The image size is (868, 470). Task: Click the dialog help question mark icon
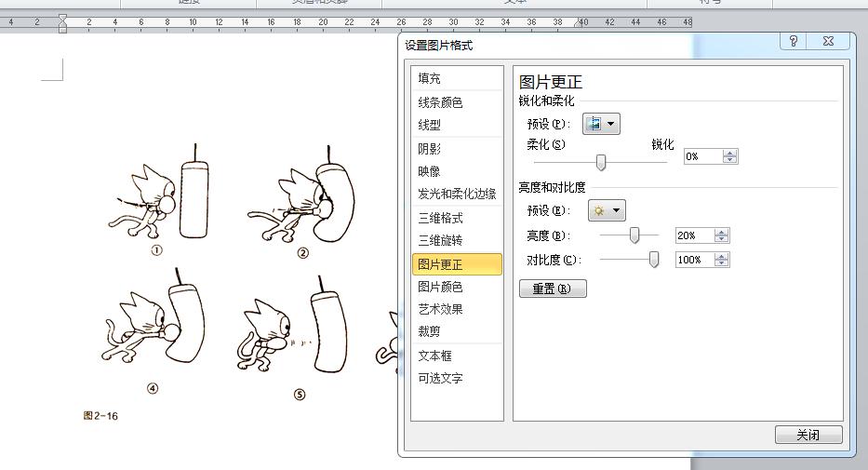[x=794, y=42]
